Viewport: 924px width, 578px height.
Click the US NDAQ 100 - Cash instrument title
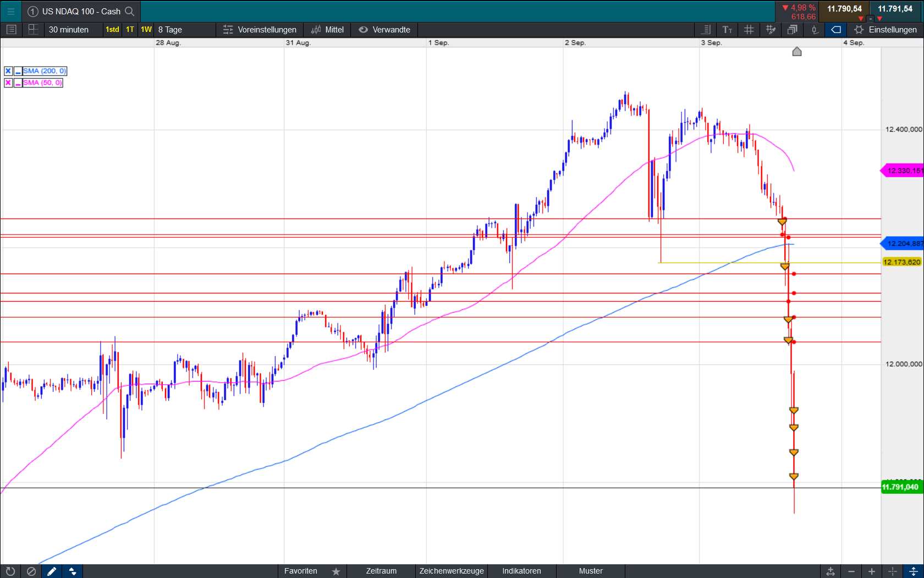click(x=81, y=11)
